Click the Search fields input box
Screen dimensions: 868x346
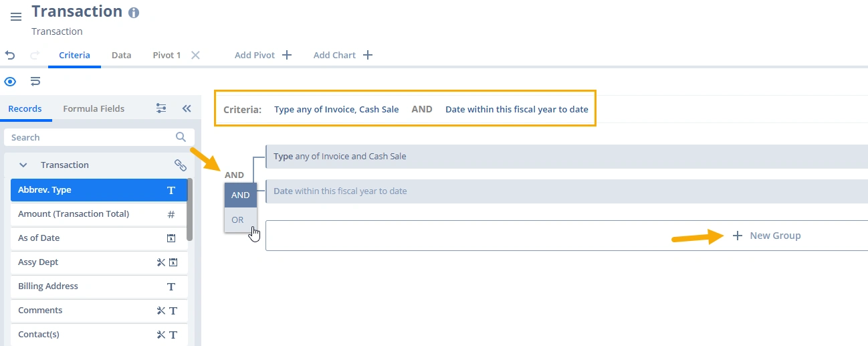pyautogui.click(x=90, y=137)
